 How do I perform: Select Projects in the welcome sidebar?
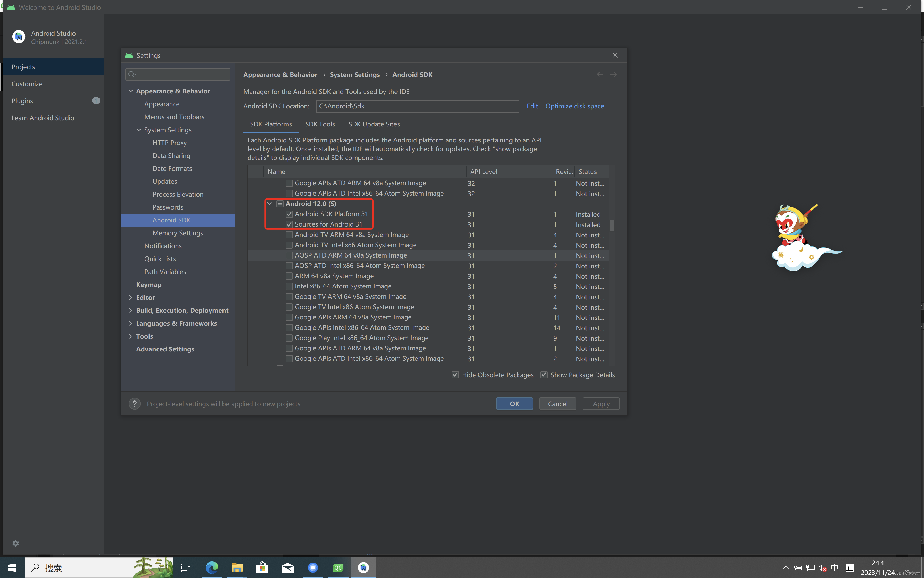(53, 67)
